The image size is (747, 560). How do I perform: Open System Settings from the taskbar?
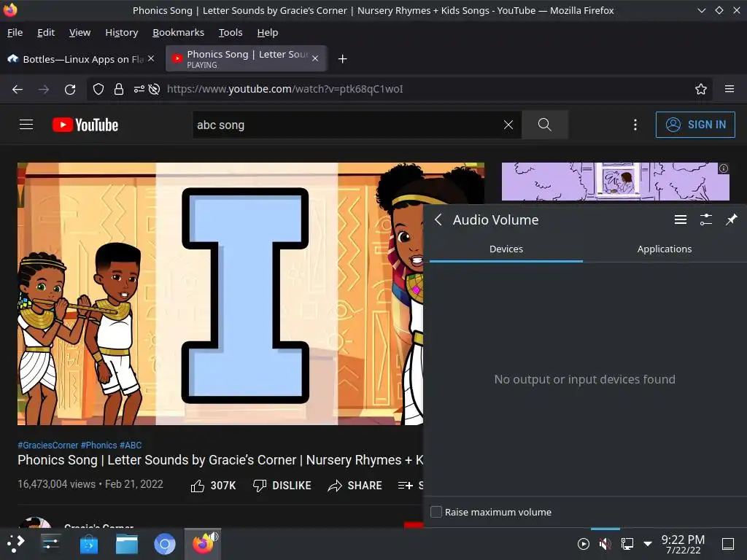[x=50, y=544]
